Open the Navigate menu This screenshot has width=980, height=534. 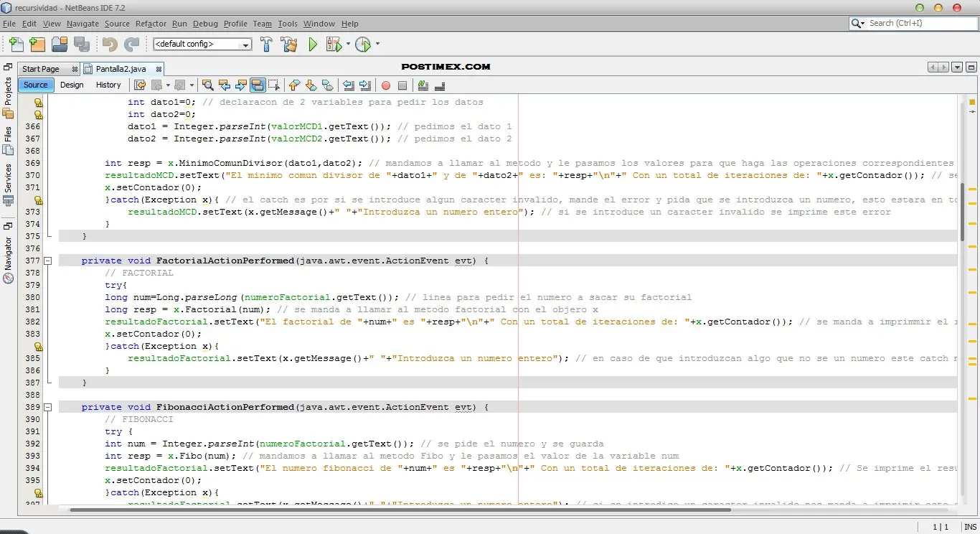click(x=83, y=24)
